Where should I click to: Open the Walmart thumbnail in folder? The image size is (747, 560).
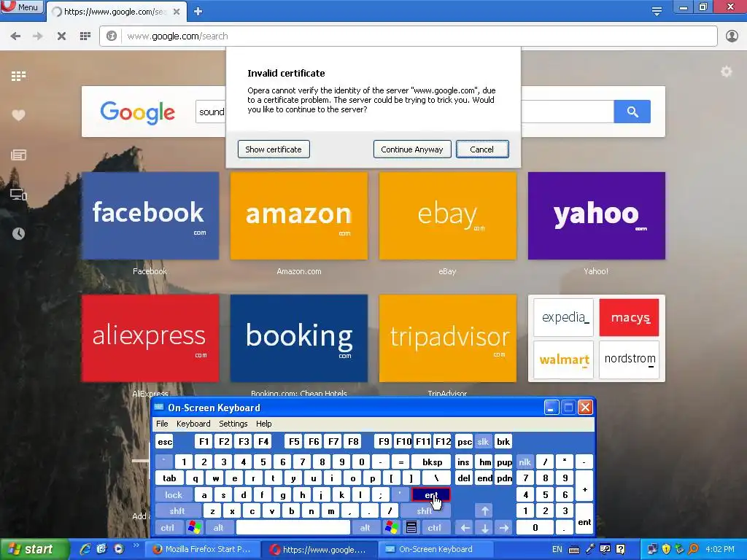pyautogui.click(x=564, y=359)
